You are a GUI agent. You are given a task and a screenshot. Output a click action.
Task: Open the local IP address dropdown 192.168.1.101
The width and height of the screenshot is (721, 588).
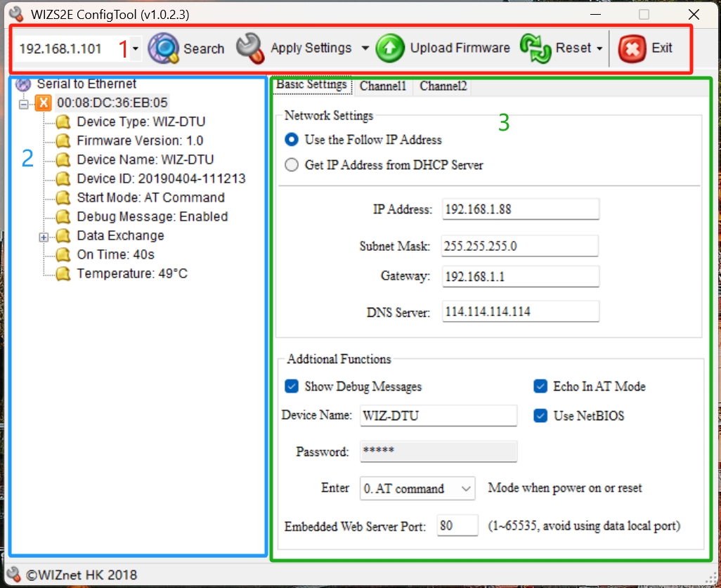point(135,49)
